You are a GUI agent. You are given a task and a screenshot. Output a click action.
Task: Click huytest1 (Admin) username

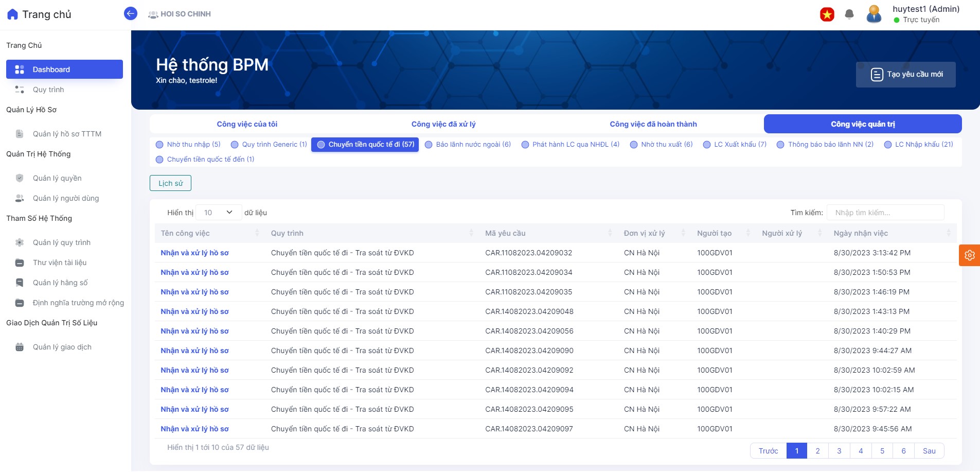[926, 9]
